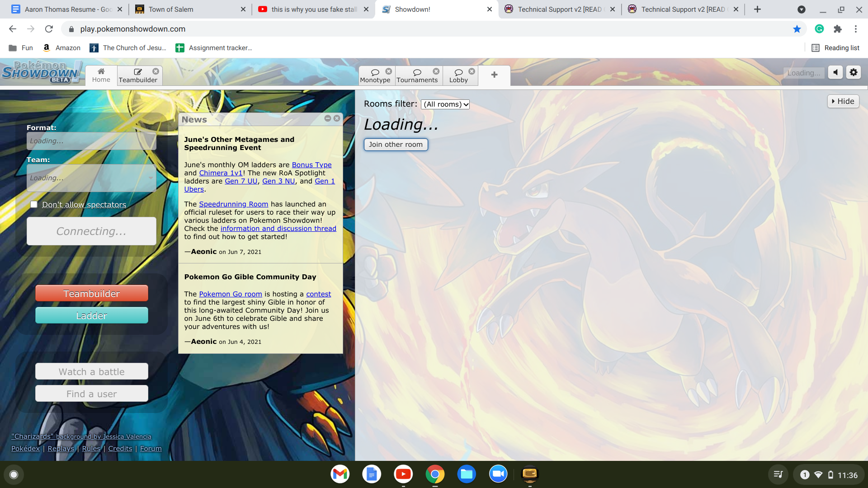Close the News panel
The width and height of the screenshot is (868, 488).
[337, 118]
